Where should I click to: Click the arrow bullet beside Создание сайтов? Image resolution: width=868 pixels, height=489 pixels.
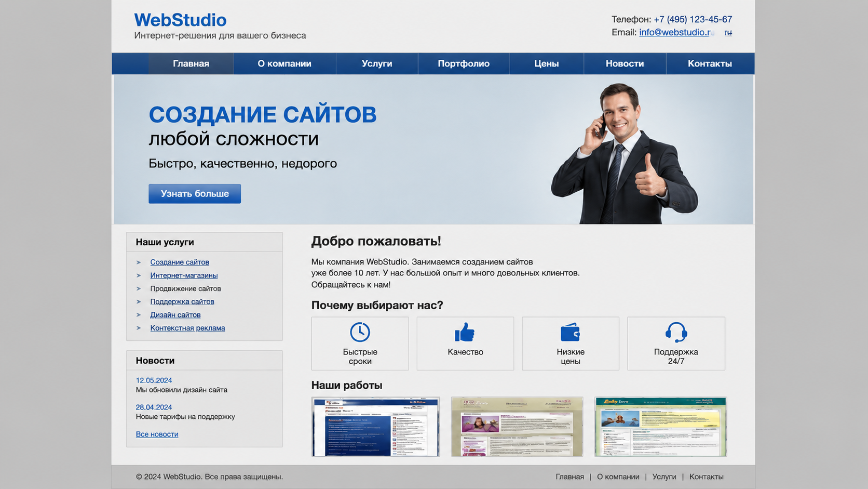coord(139,262)
